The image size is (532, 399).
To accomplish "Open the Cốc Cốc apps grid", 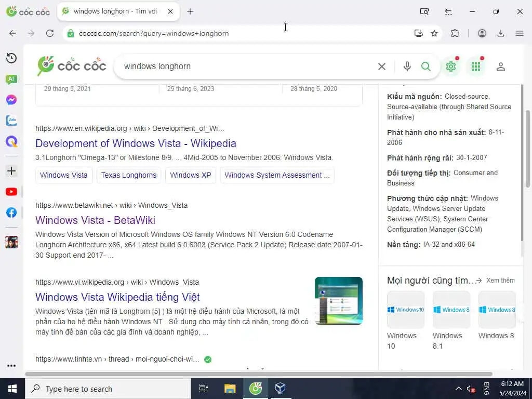I will [x=476, y=66].
